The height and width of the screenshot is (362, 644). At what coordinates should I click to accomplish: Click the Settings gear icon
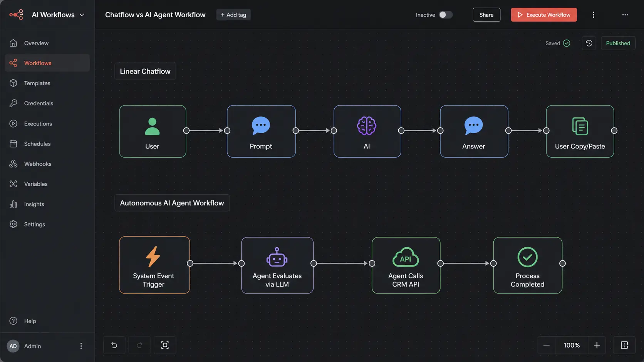pyautogui.click(x=13, y=224)
